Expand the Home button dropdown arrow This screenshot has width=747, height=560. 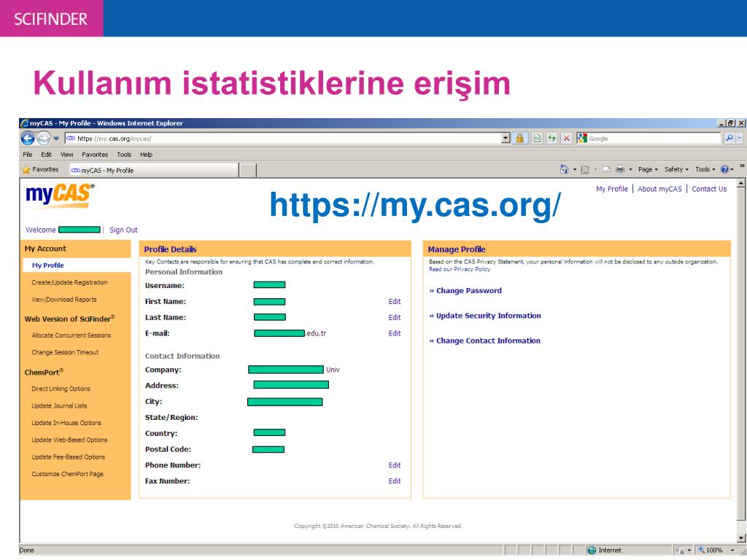coord(575,169)
